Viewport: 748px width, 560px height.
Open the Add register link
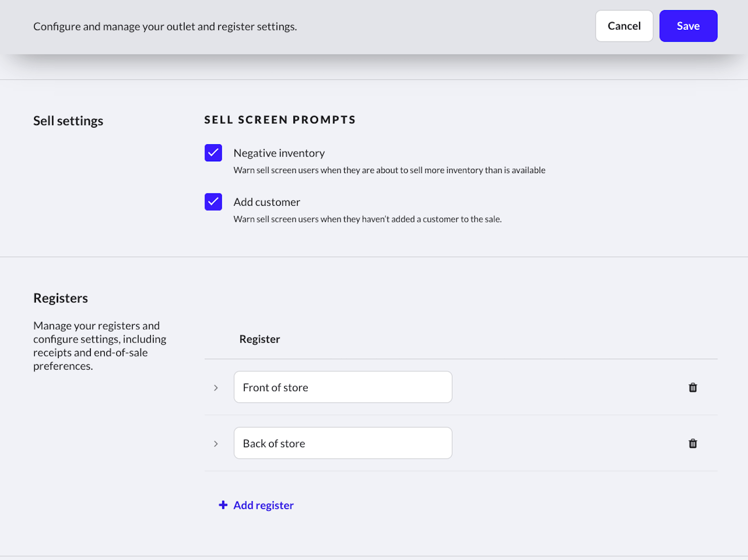(263, 505)
